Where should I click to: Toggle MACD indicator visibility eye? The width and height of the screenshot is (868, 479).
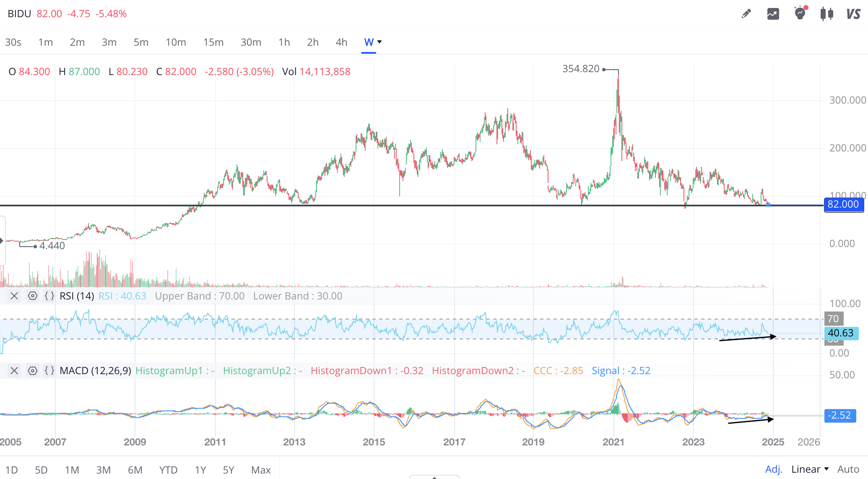pyautogui.click(x=32, y=370)
